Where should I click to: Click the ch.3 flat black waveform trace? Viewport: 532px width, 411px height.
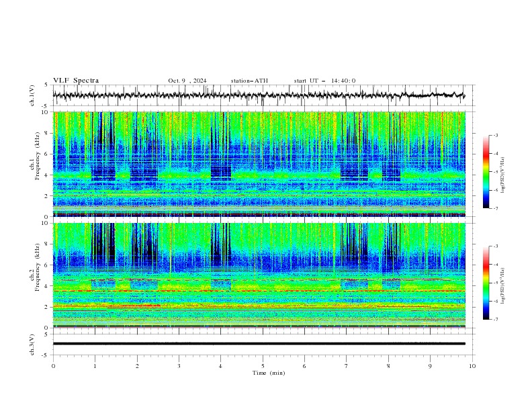point(259,344)
